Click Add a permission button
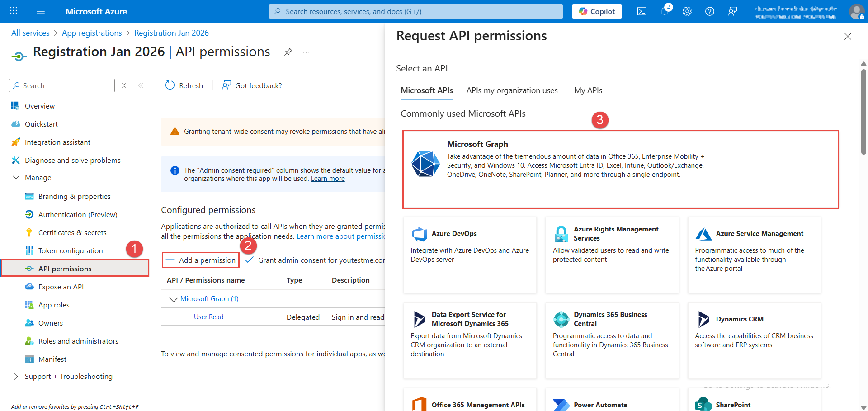This screenshot has width=868, height=411. (201, 260)
